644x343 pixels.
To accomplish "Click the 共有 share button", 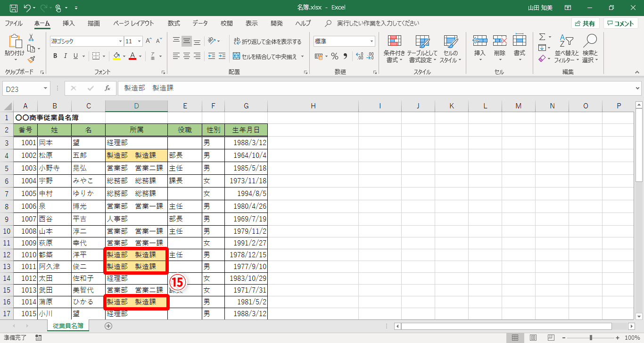I will pos(585,24).
